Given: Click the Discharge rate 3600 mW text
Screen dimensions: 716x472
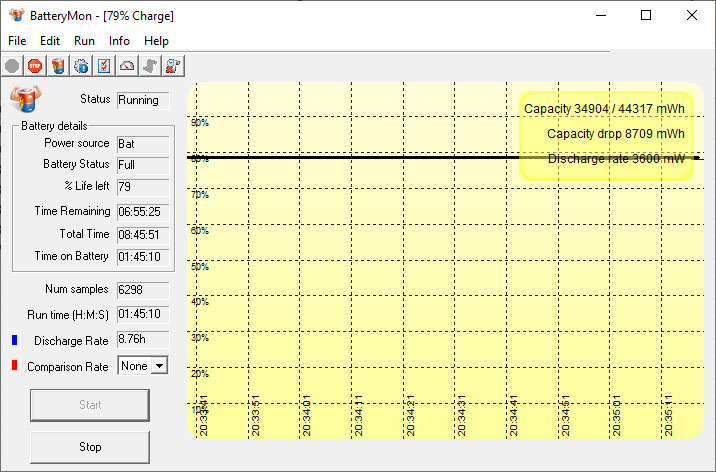Looking at the screenshot, I should (616, 159).
